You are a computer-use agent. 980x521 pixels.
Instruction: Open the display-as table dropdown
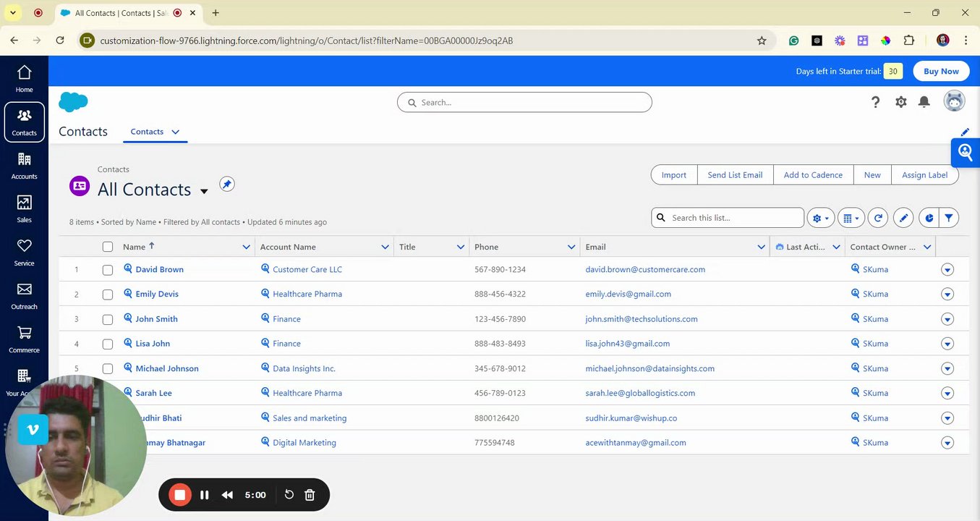[851, 218]
